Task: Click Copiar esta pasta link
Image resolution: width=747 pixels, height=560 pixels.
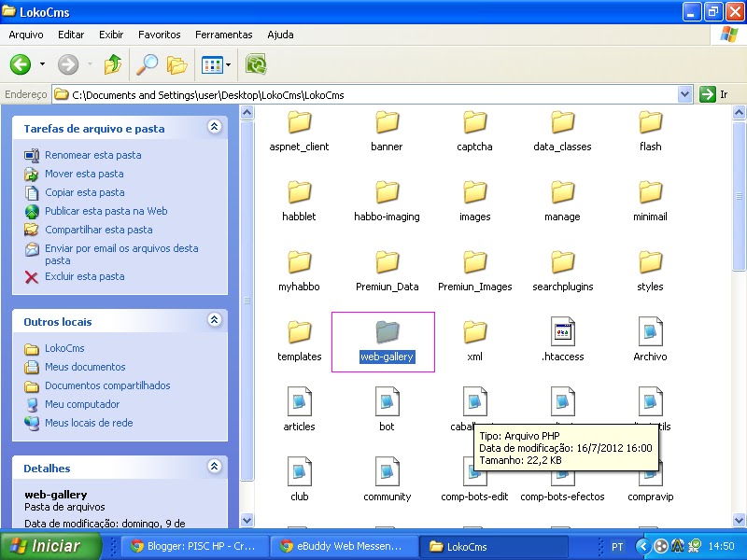Action: [x=84, y=192]
